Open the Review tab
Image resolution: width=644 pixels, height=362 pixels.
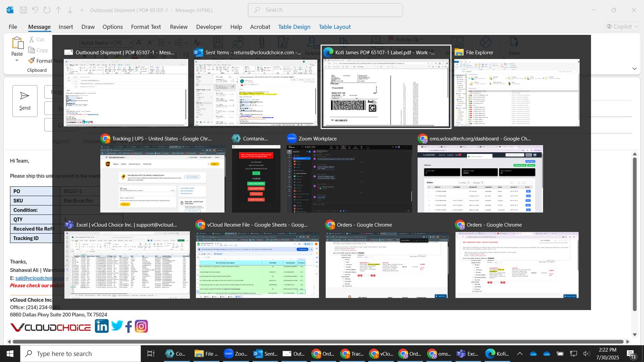[179, 27]
